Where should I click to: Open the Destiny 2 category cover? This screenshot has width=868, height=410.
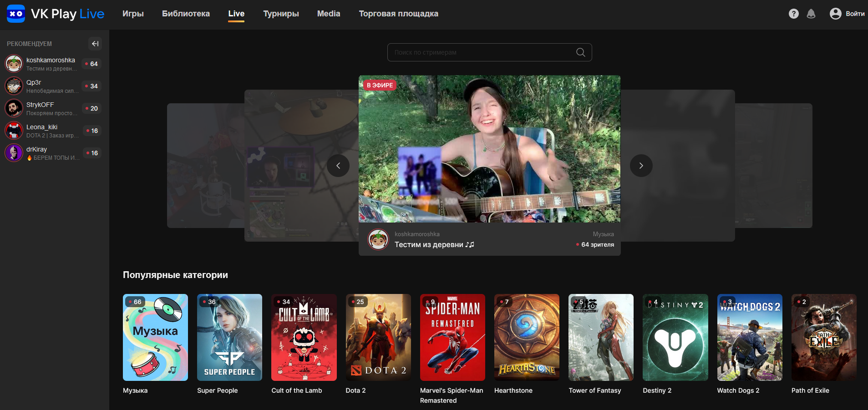coord(675,337)
